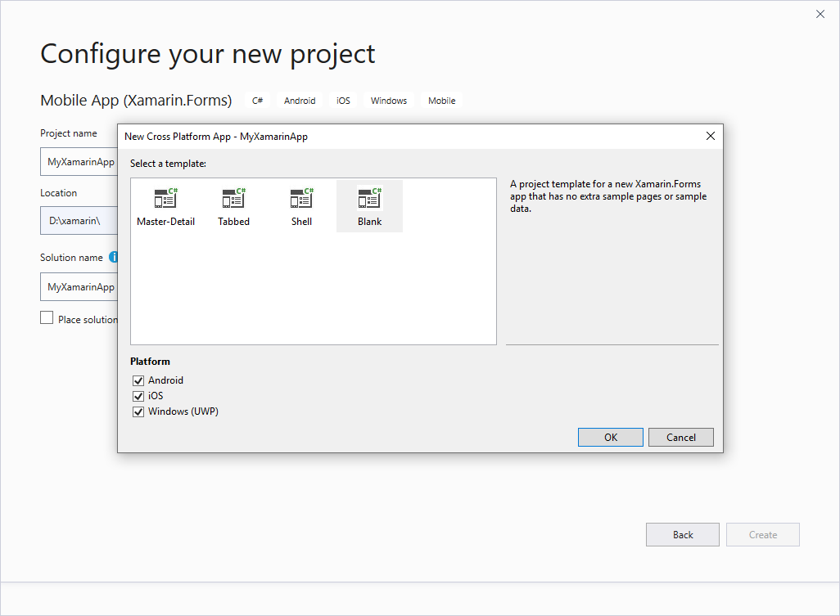Screen dimensions: 840x616
Task: Click the Solution name info icon
Action: [x=114, y=257]
